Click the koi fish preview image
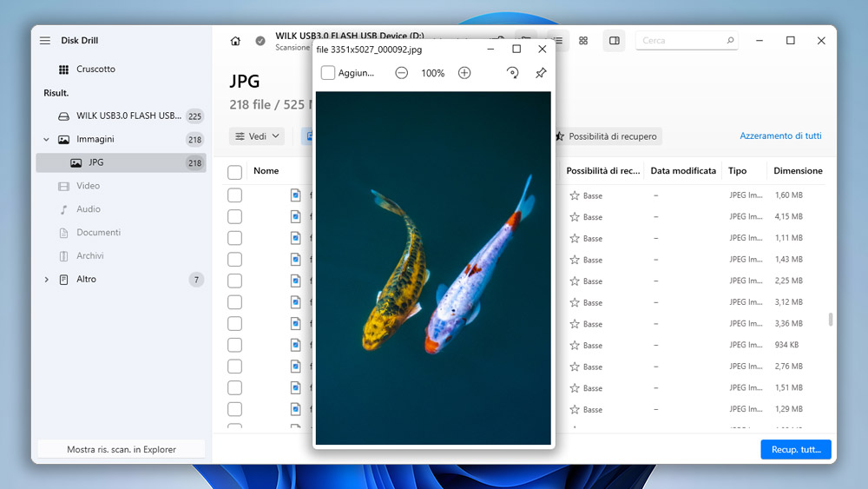 pyautogui.click(x=433, y=268)
